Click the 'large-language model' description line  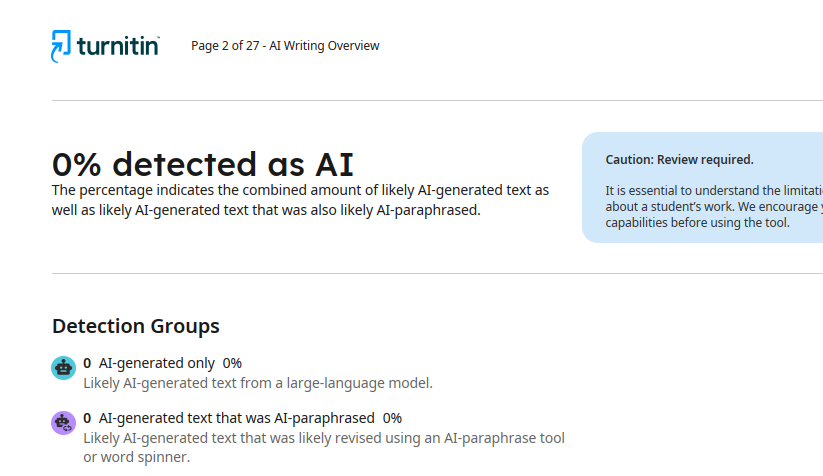pos(258,383)
